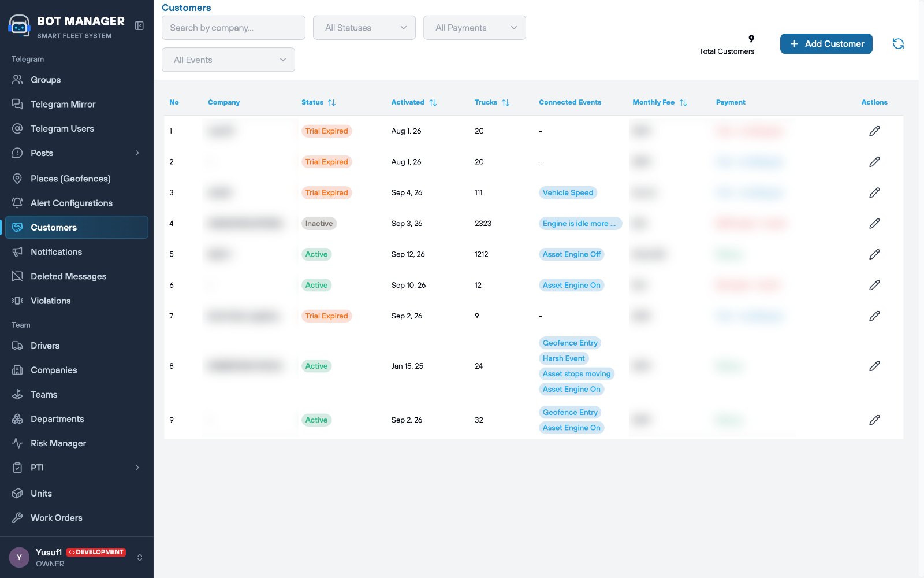Edit customer row 6 pencil icon
Screen dimensions: 924x578
[x=874, y=285]
